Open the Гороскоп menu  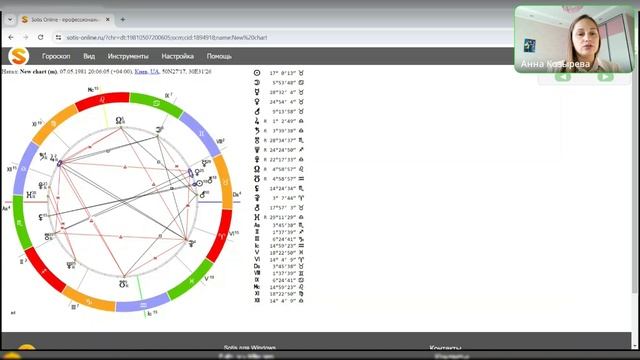click(56, 56)
